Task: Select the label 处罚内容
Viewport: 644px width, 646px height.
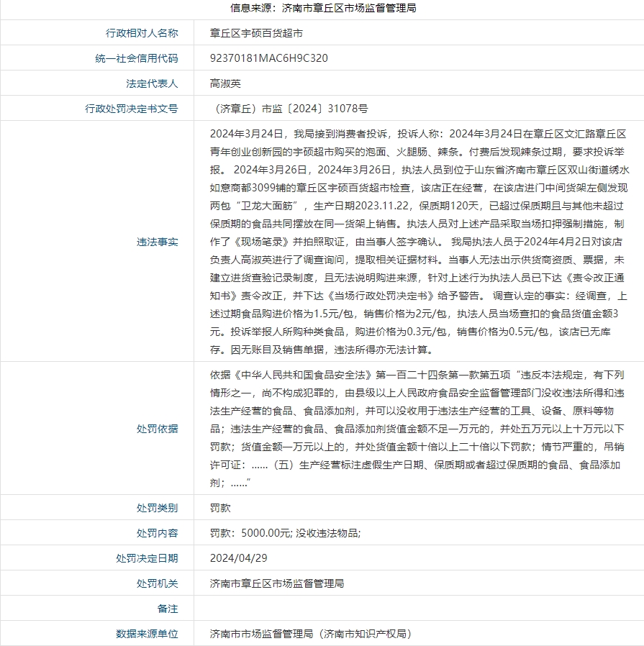Action: (x=158, y=533)
